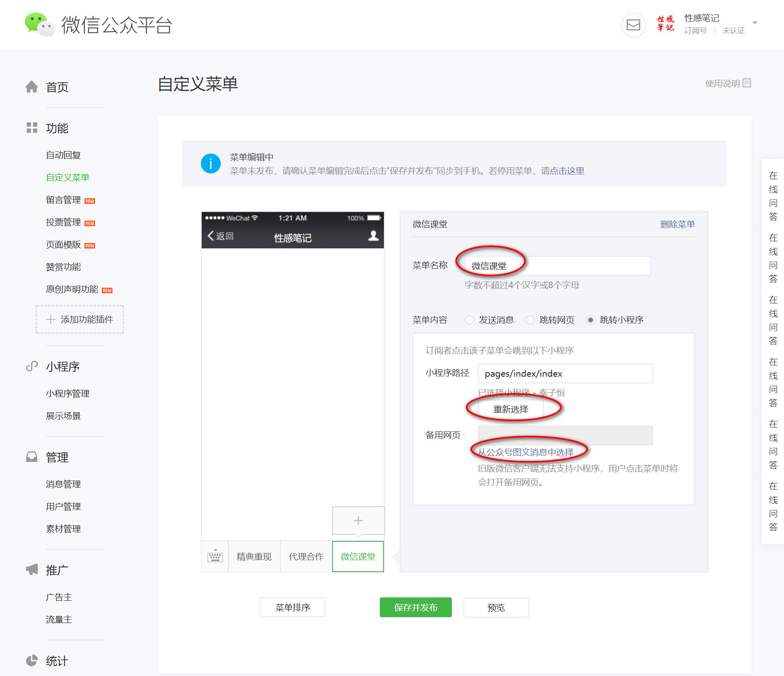Screen dimensions: 784x676
Task: Open 页面模版 in the sidebar
Action: pos(63,245)
